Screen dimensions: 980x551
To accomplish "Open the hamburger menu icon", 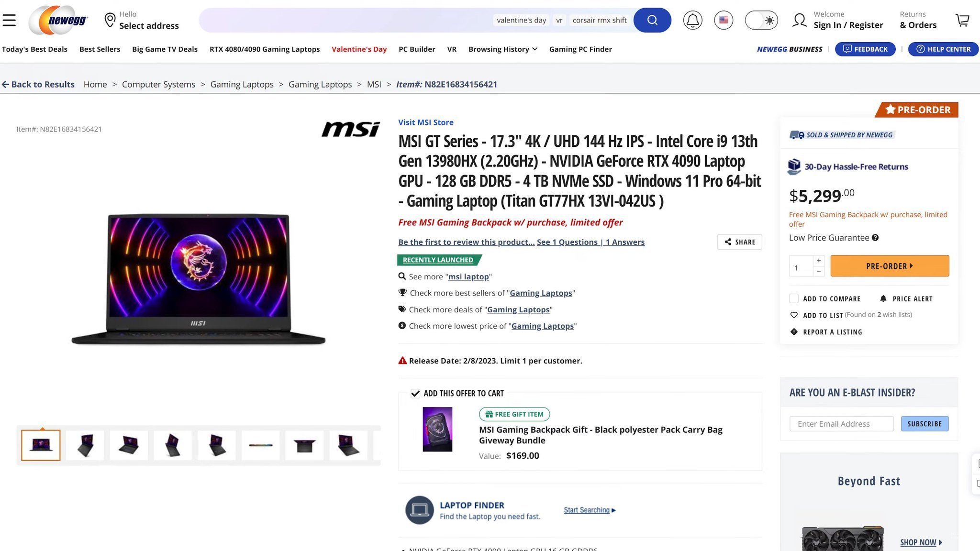I will pos(9,20).
